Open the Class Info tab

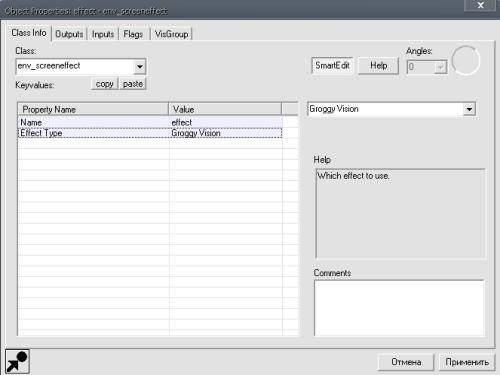coord(29,33)
